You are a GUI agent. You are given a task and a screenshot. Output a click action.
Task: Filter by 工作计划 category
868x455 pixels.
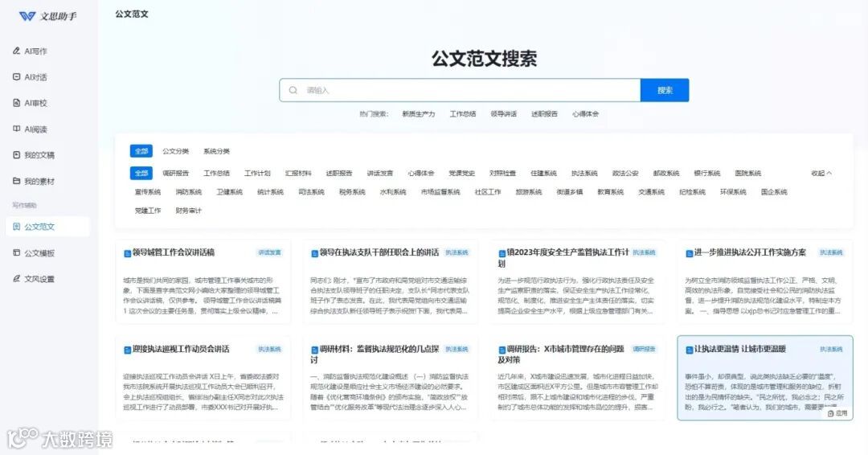pyautogui.click(x=257, y=174)
